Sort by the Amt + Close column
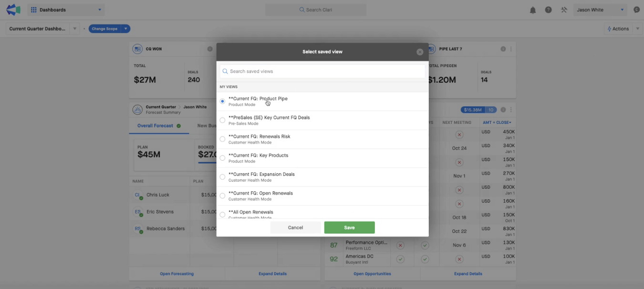Screen dimensions: 644x289 point(497,123)
